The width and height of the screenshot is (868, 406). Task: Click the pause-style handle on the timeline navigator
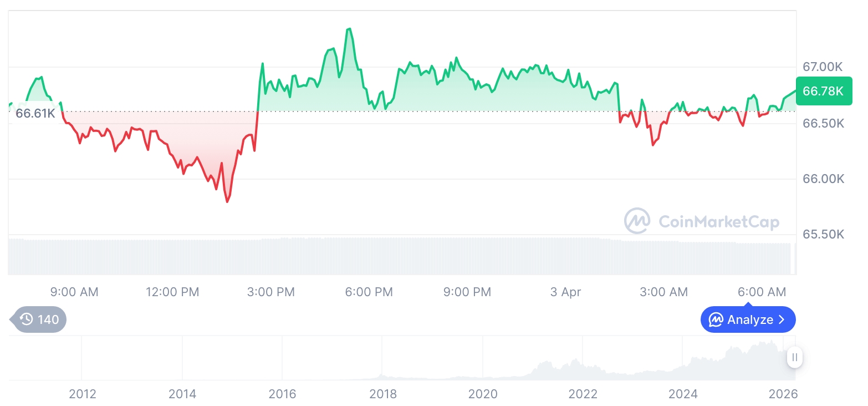pos(795,357)
